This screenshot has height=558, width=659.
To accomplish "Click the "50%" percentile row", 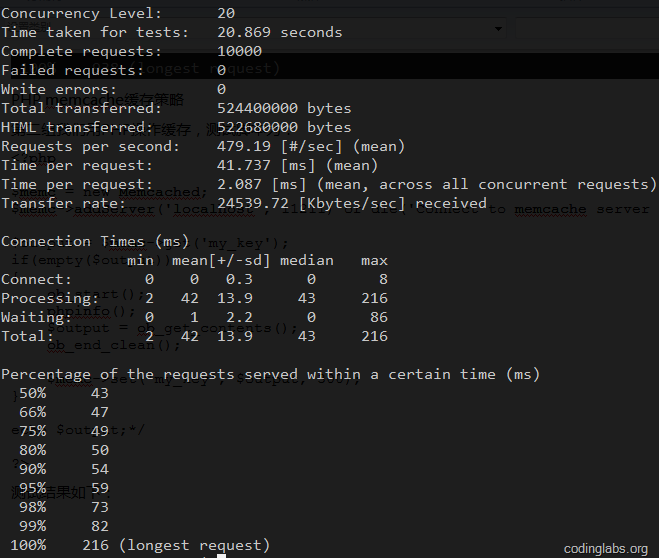I will pos(63,393).
